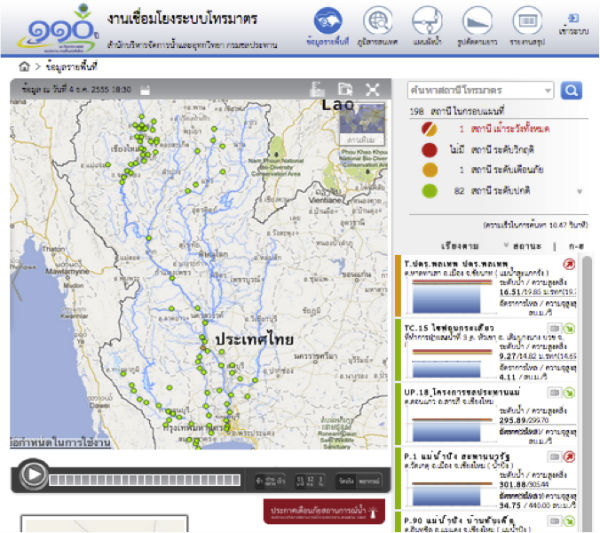Click the water level chart in T. card

[452, 297]
